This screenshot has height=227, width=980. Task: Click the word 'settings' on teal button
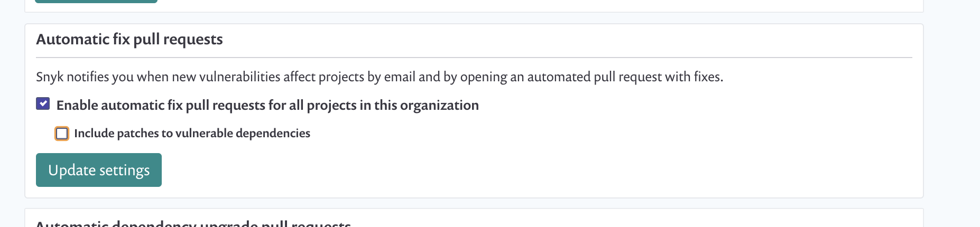125,171
